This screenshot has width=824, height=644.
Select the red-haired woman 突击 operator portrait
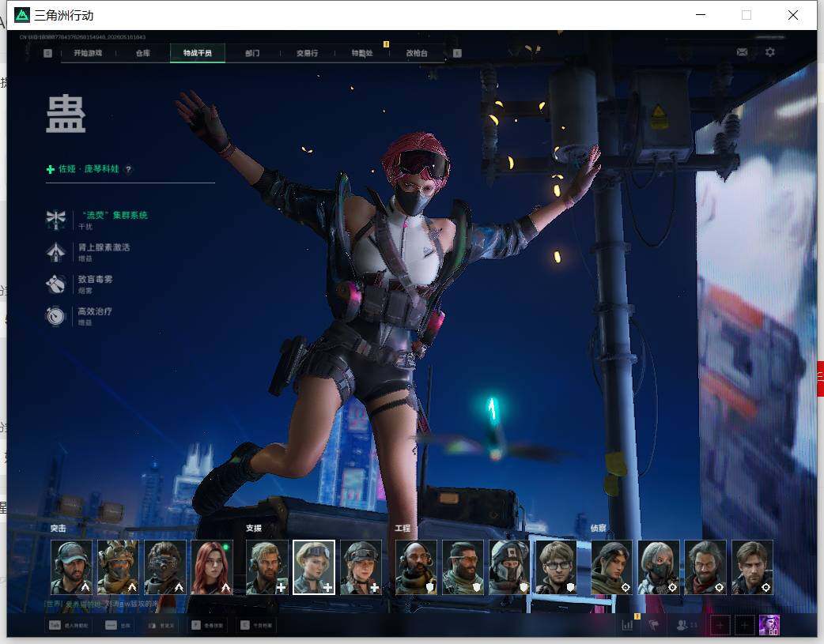click(212, 567)
